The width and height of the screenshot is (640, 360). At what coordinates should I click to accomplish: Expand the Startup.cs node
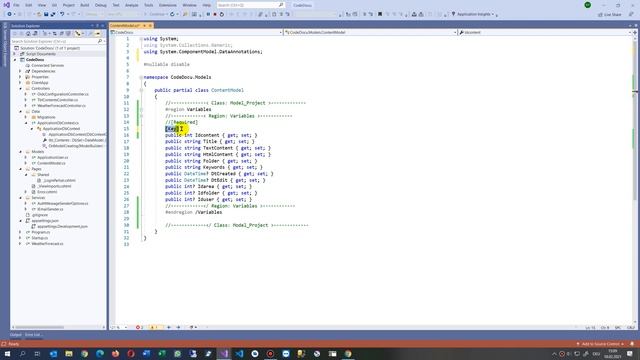20,238
